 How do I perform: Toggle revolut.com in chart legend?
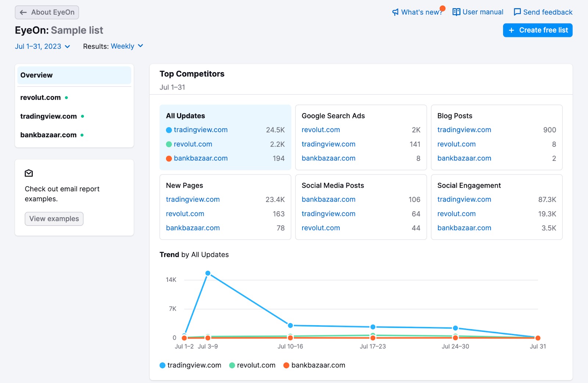(252, 365)
